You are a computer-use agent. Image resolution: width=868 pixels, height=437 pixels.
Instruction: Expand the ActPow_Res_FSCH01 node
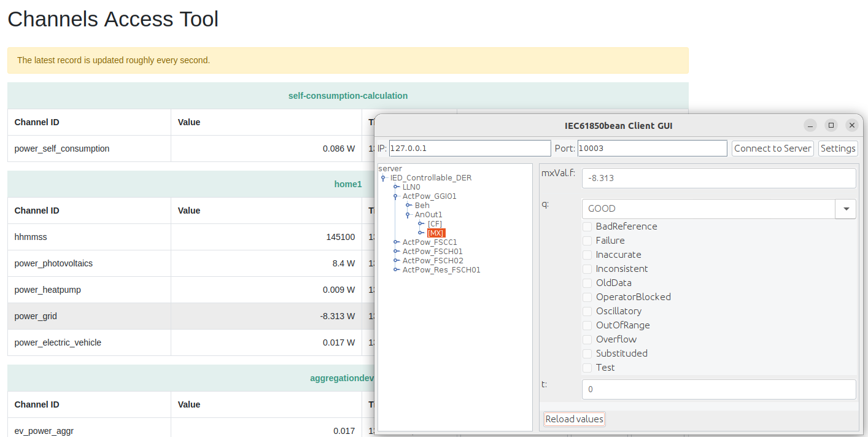click(x=396, y=269)
